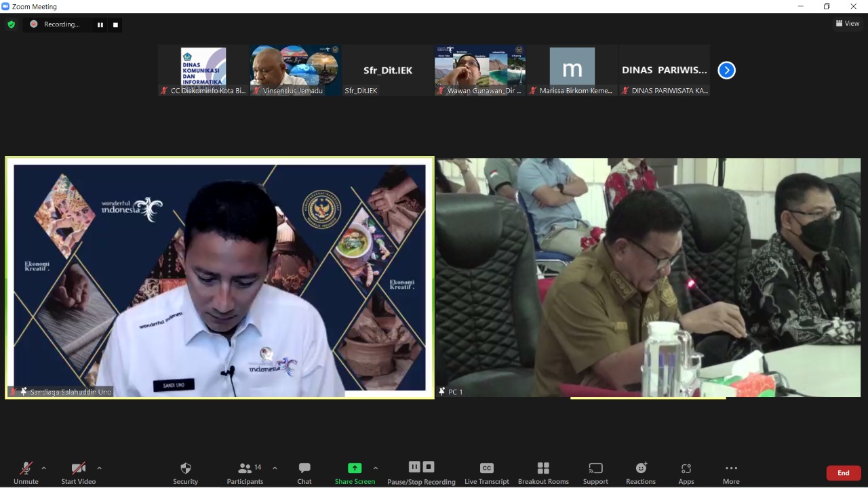
Task: Select DINAS PARIWISATA participant thumbnail
Action: coord(665,70)
